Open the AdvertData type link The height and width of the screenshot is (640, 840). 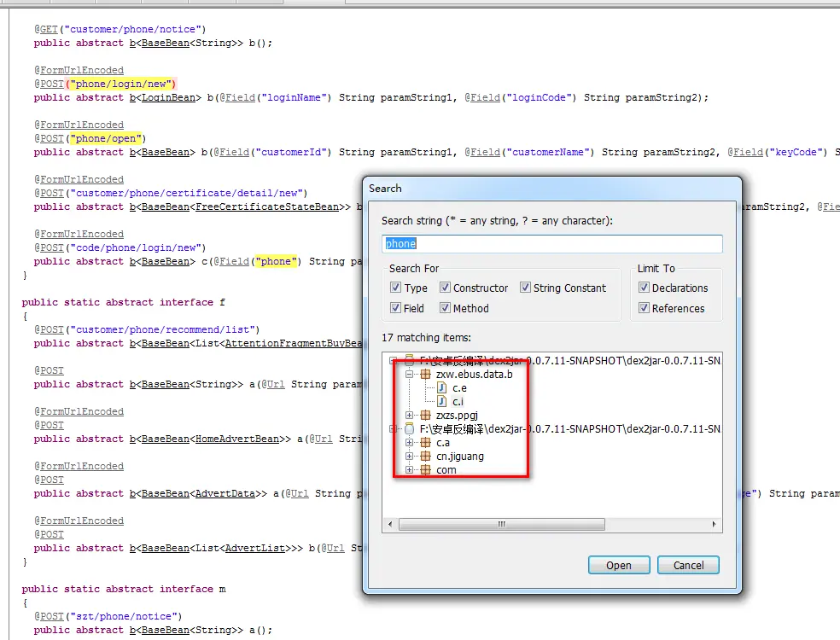[x=225, y=493]
